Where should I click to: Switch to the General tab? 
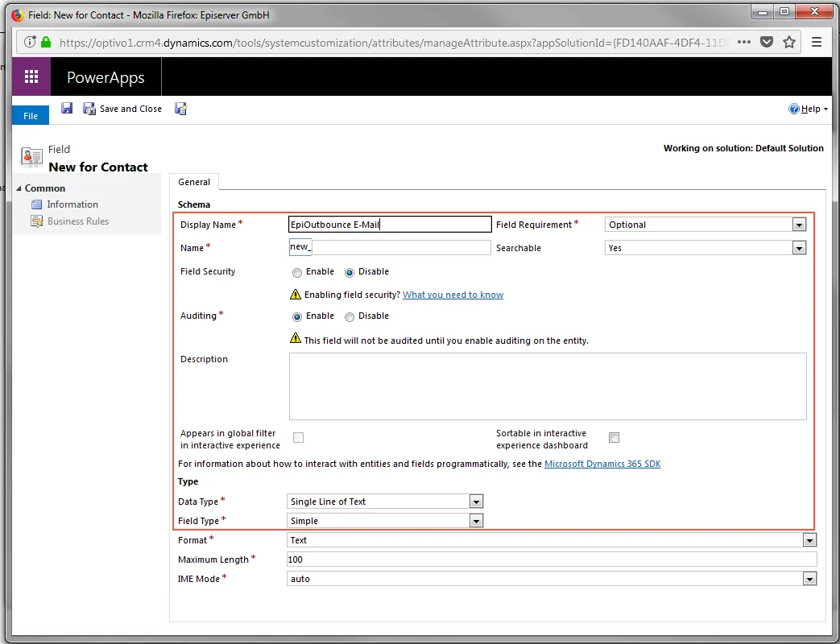[x=194, y=182]
